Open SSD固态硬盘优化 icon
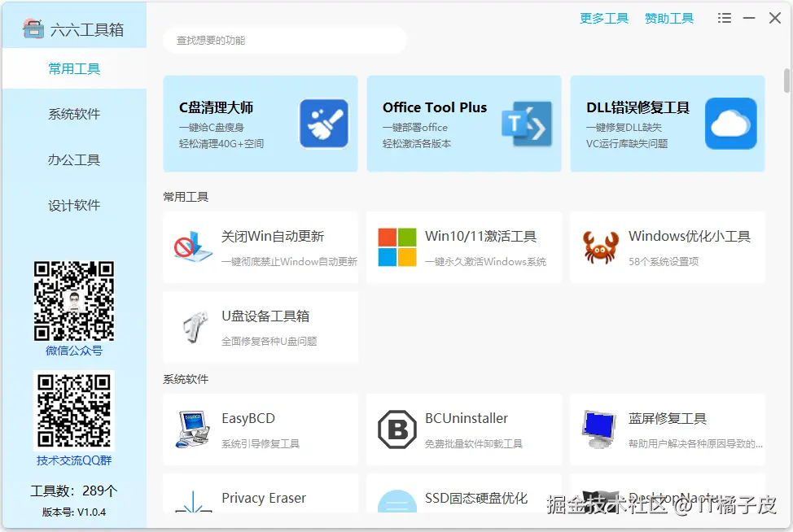 pos(396,502)
